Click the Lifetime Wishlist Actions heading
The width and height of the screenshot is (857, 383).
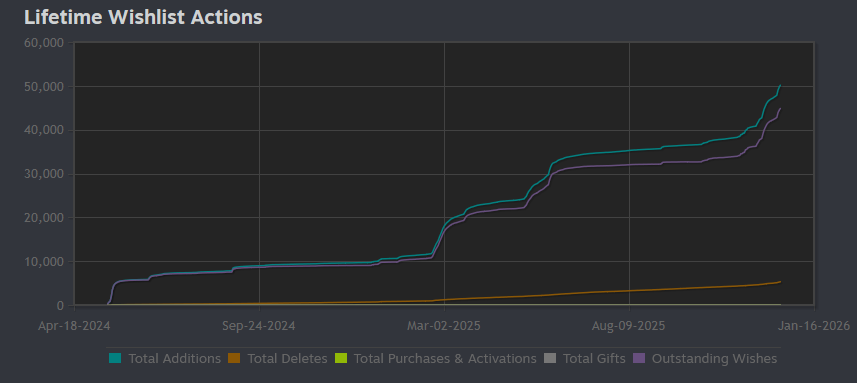pyautogui.click(x=143, y=17)
